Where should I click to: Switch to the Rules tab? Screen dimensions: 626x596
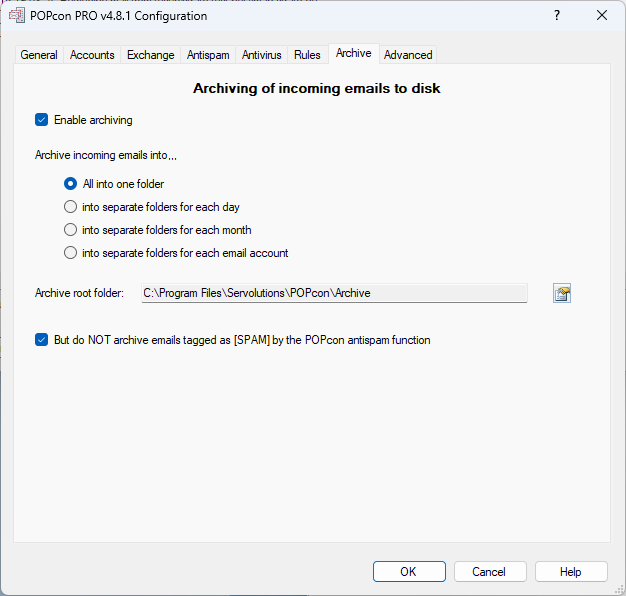point(307,55)
